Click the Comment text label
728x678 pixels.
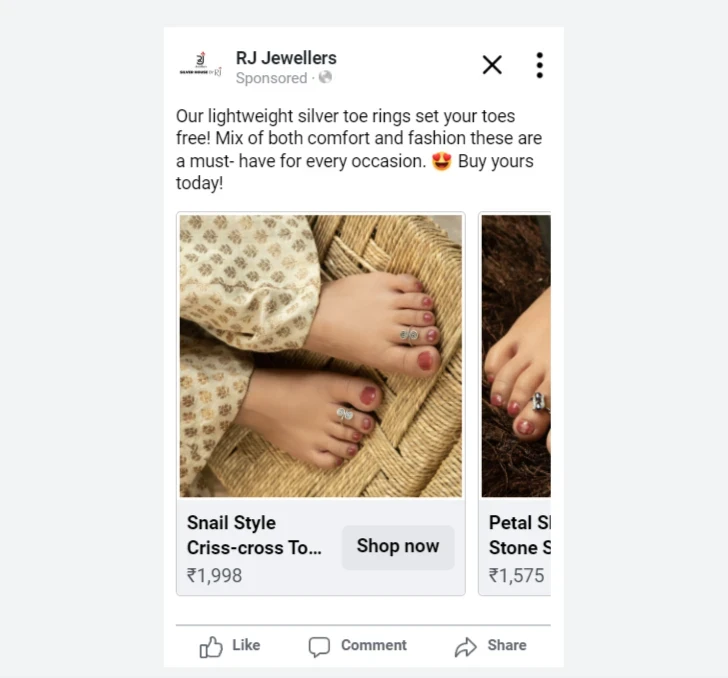pyautogui.click(x=374, y=645)
